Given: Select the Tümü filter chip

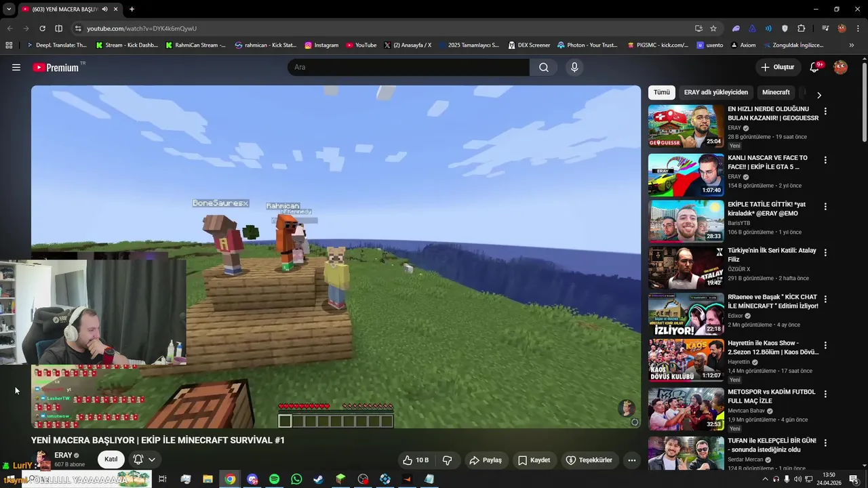Looking at the screenshot, I should [661, 92].
